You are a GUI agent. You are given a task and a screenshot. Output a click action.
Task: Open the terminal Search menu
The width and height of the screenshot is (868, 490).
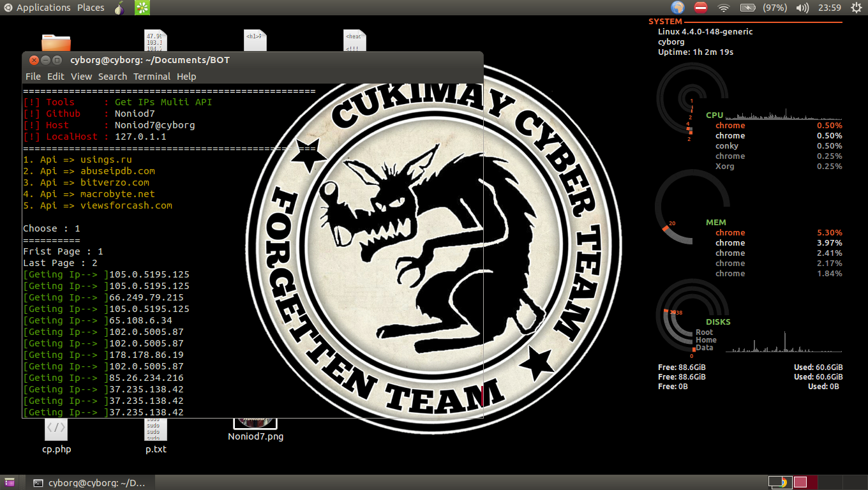(x=112, y=77)
